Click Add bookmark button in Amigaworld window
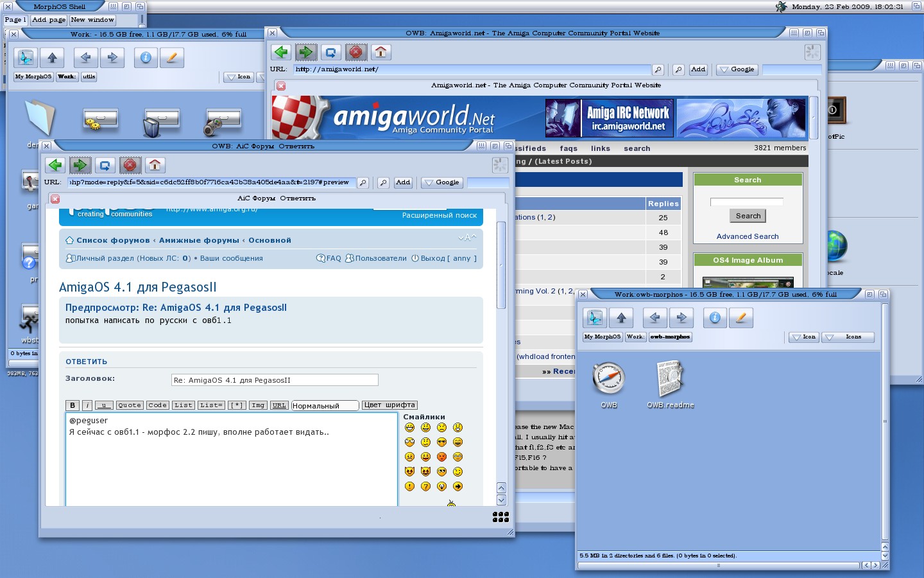The width and height of the screenshot is (924, 578). [x=698, y=69]
